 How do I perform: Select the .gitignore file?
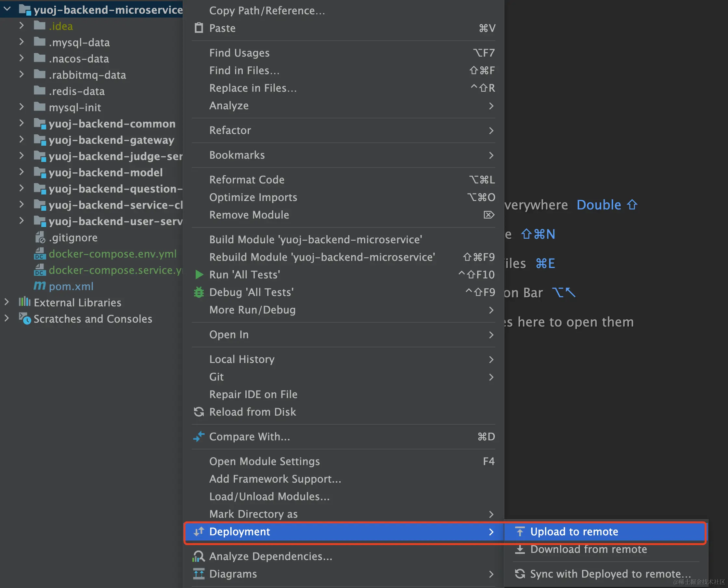pos(73,237)
